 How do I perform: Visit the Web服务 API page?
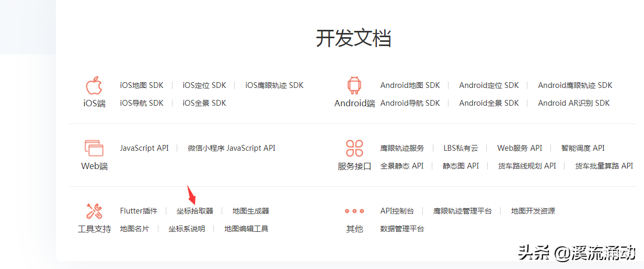point(520,148)
